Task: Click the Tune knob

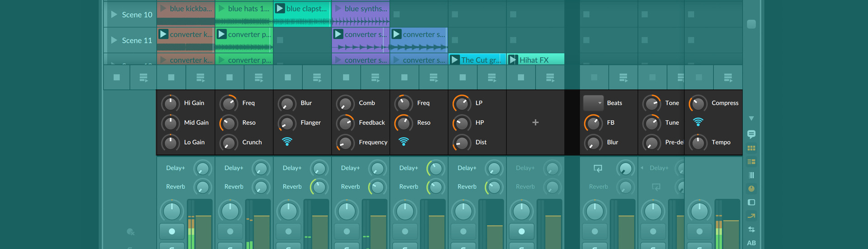Action: [652, 123]
